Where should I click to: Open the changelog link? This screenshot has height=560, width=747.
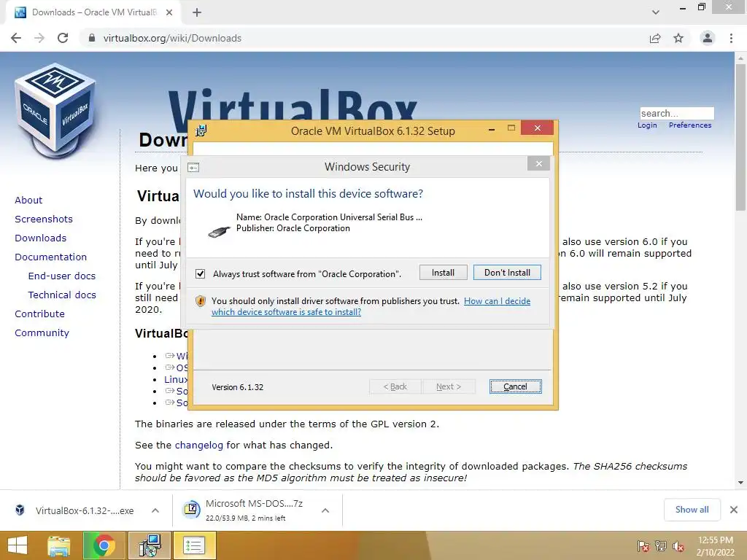(x=198, y=446)
